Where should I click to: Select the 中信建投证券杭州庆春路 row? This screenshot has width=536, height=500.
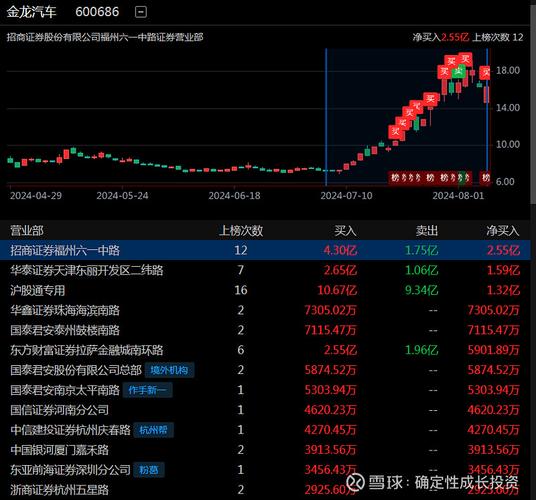coord(265,430)
